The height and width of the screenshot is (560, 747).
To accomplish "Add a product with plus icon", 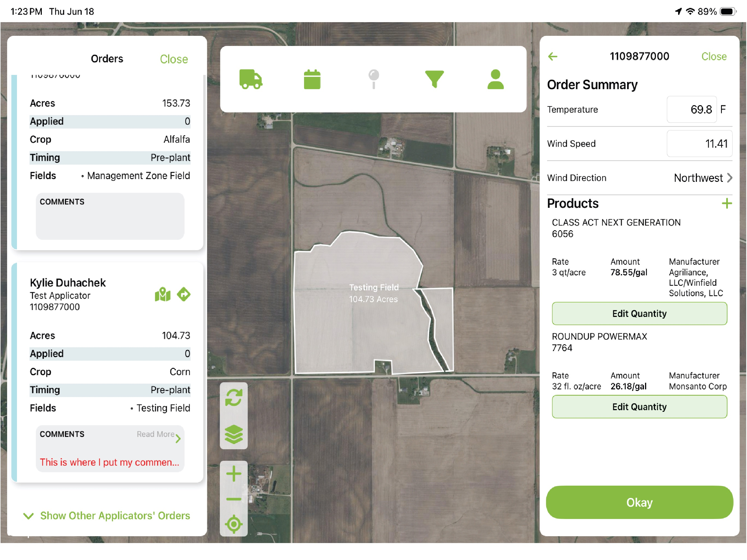I will pyautogui.click(x=726, y=203).
